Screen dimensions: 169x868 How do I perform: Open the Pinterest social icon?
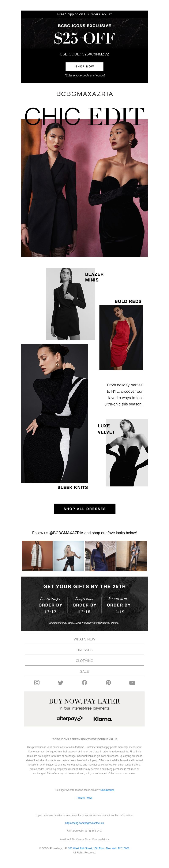tap(108, 682)
